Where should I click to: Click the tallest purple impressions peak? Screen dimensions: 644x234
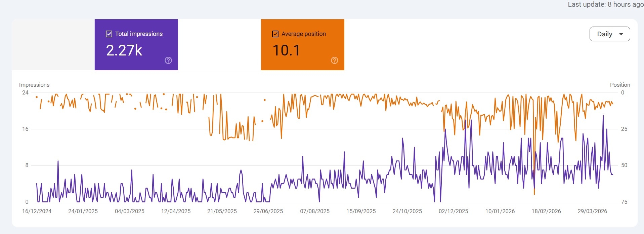tap(603, 116)
